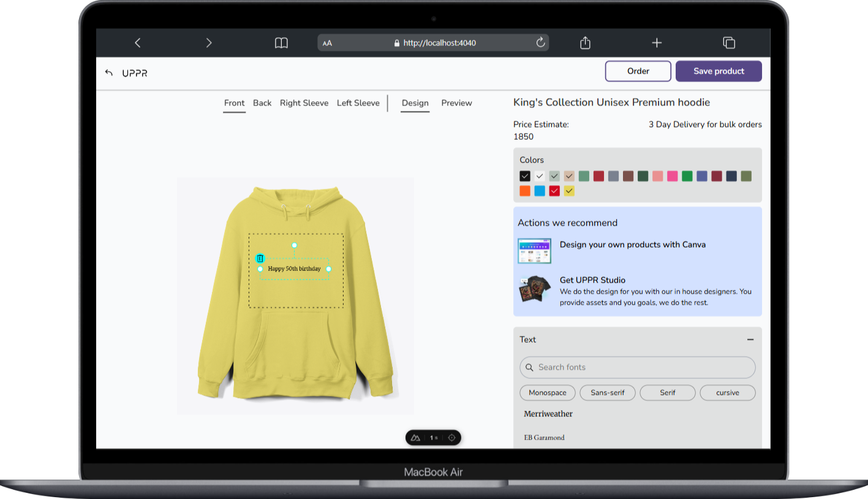Uncheck the black color swatch

[524, 176]
